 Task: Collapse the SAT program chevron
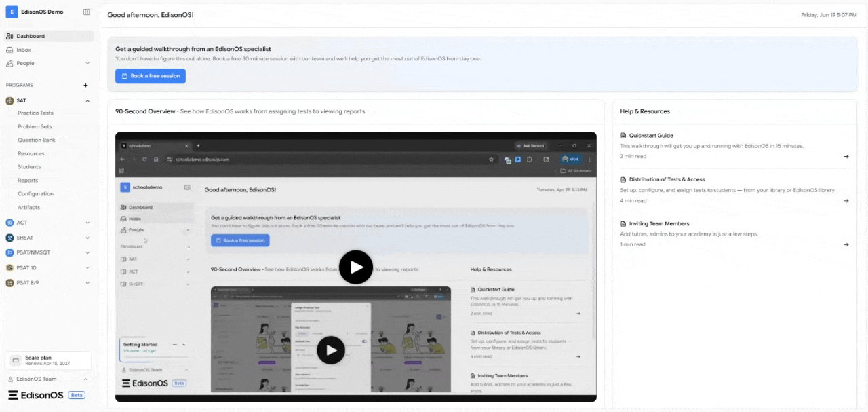[87, 101]
